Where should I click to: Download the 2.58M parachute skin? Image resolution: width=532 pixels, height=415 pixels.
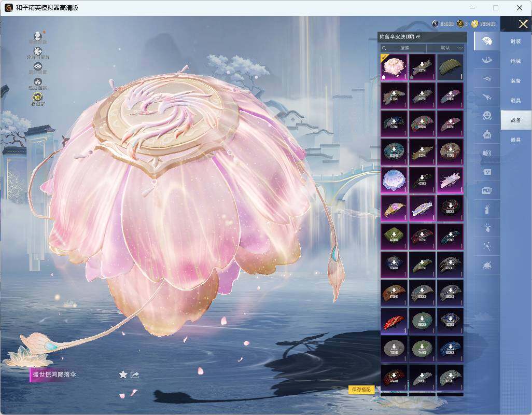394,123
